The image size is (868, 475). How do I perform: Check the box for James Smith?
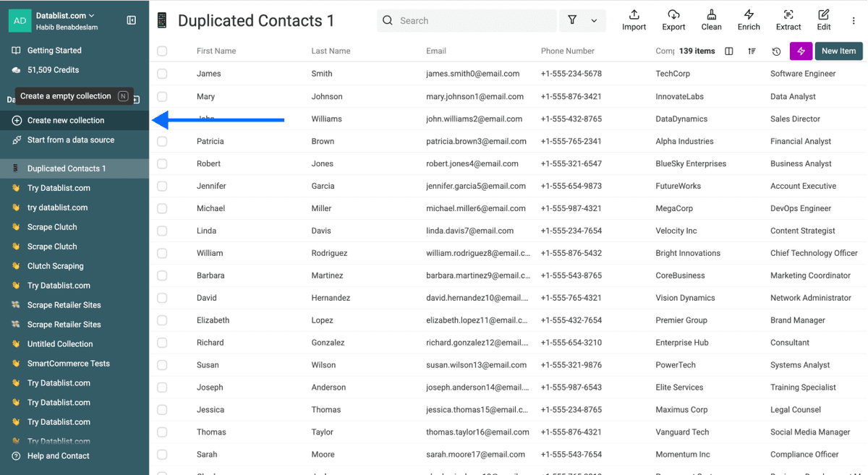point(162,74)
